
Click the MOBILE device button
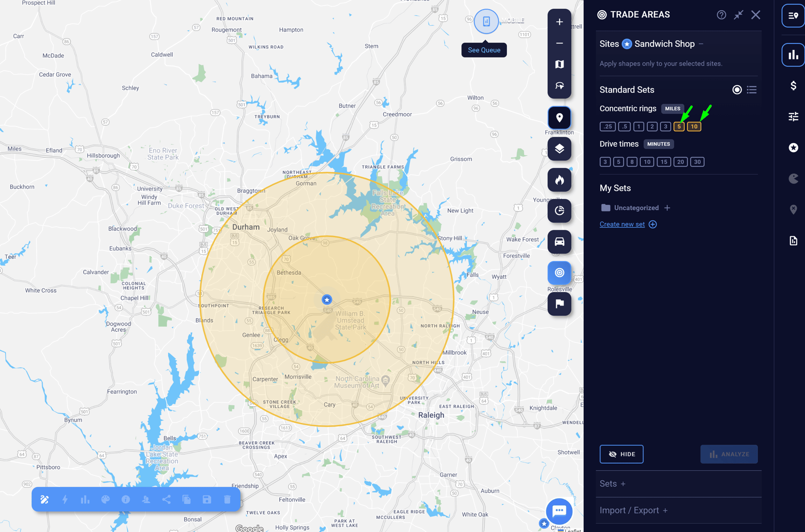[486, 21]
